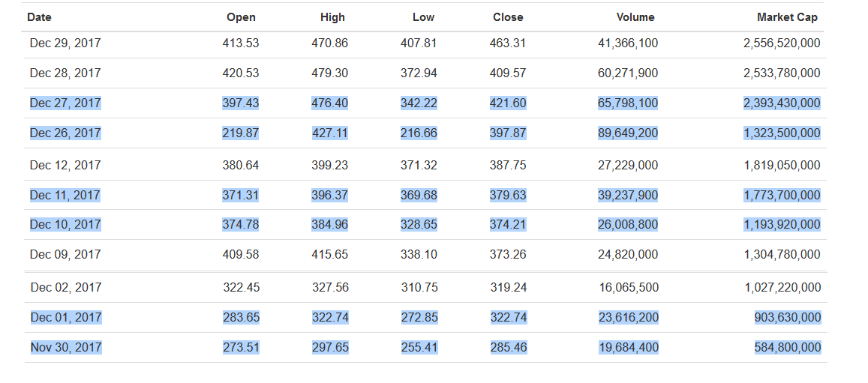The width and height of the screenshot is (868, 383).
Task: Click the Nov 30, 2017 date cell
Action: pyautogui.click(x=66, y=348)
